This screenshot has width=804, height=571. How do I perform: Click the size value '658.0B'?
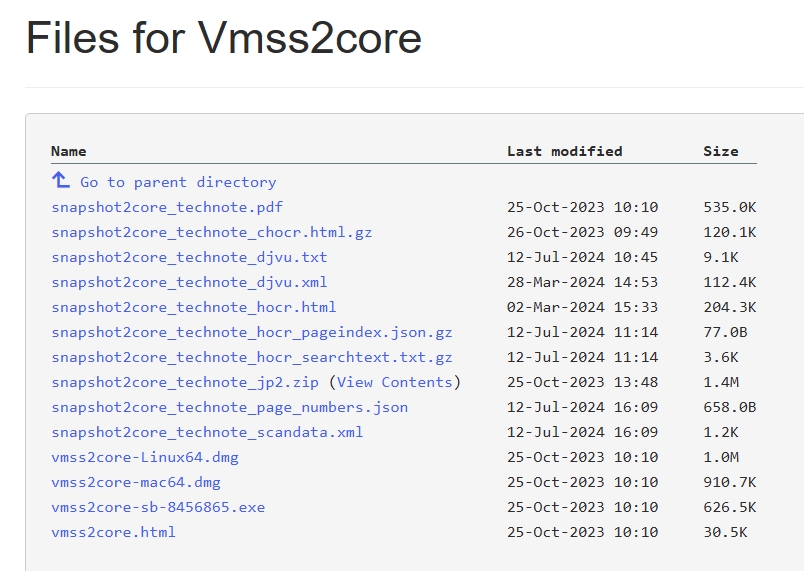point(730,407)
